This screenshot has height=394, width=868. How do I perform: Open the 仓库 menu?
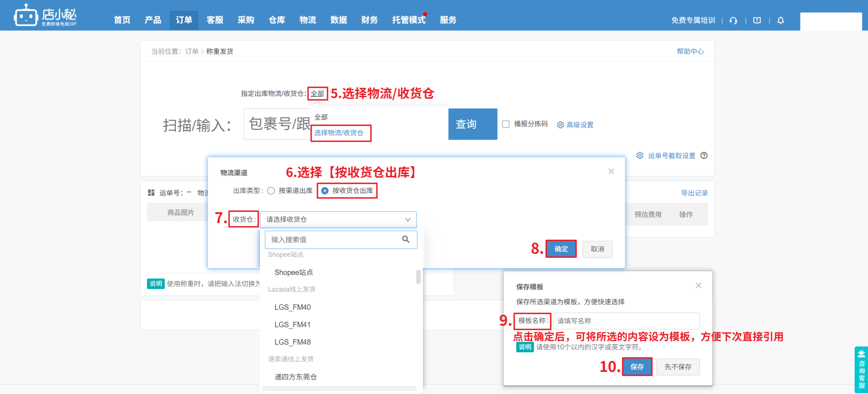(x=277, y=20)
